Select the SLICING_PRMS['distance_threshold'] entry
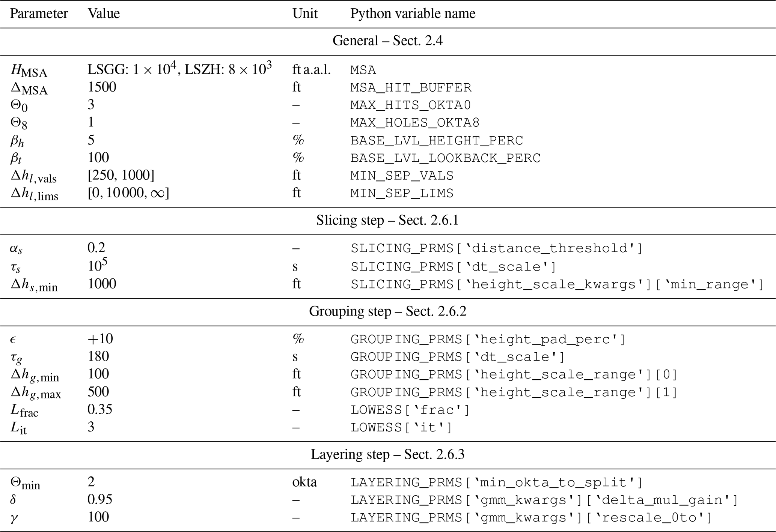 [497, 248]
